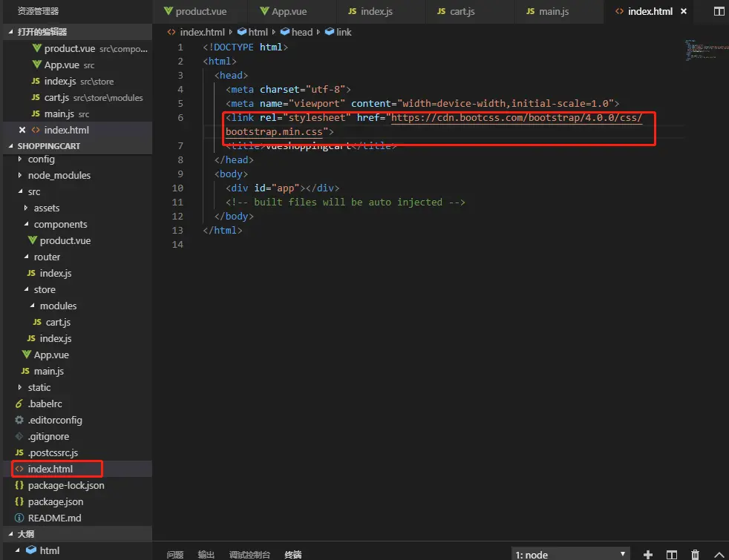Open the cart.js editor tab
The height and width of the screenshot is (560, 729).
click(456, 11)
